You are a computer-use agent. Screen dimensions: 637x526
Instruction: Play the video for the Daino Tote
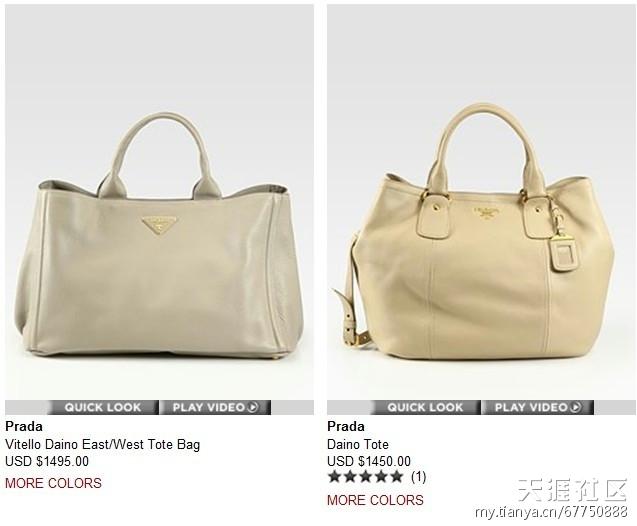click(x=538, y=407)
